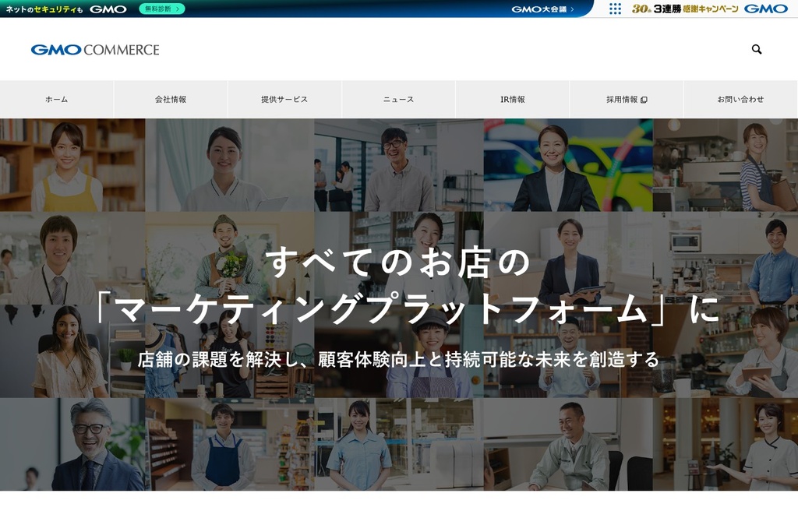Go to the 採用情報 page
This screenshot has width=798, height=532.
[620, 99]
